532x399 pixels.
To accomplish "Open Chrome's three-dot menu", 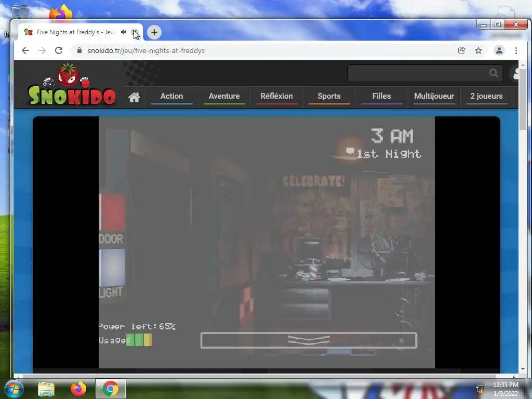I will click(516, 50).
